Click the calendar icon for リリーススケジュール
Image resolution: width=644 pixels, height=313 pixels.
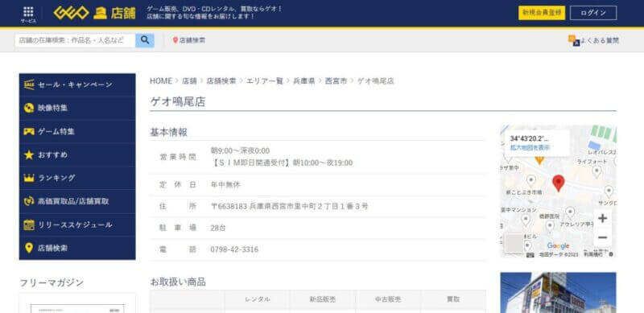click(x=29, y=224)
